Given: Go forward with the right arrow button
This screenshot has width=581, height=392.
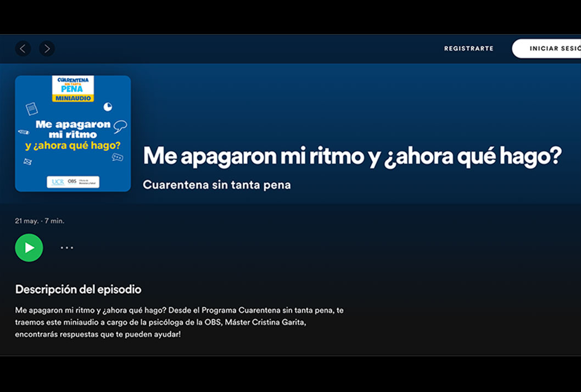Looking at the screenshot, I should tap(47, 48).
